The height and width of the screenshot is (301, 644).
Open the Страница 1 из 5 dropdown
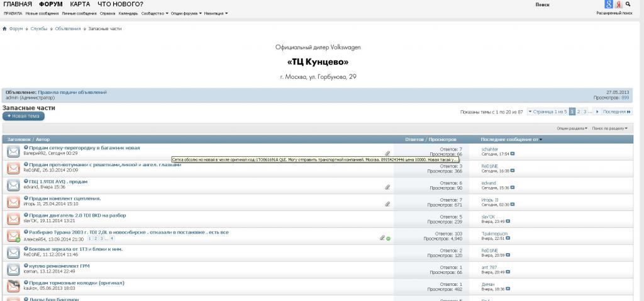(x=548, y=112)
